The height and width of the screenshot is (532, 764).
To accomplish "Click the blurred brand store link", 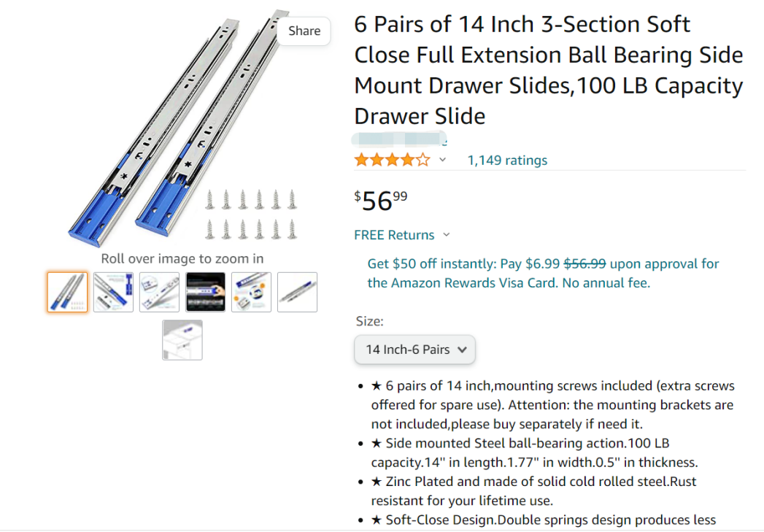I will (399, 139).
